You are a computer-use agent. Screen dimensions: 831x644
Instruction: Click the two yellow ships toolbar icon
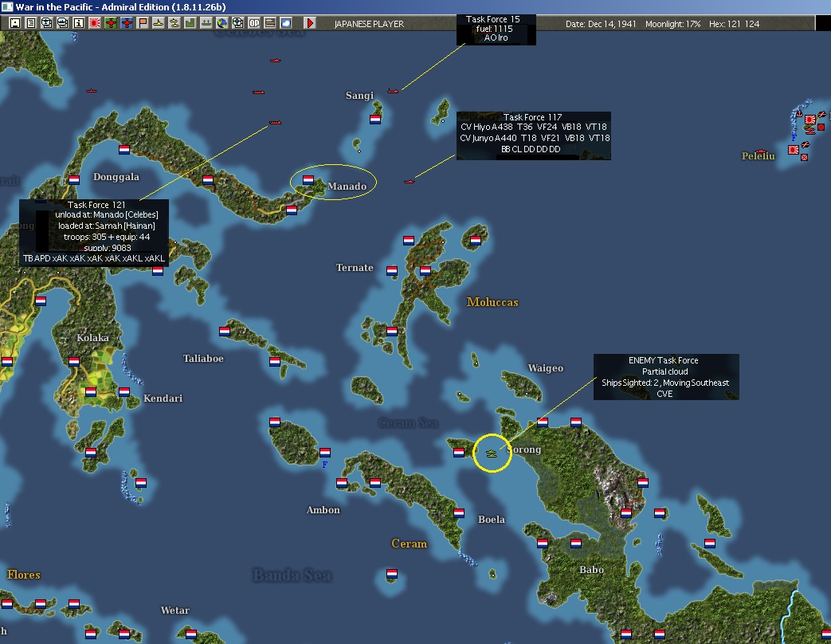click(174, 23)
